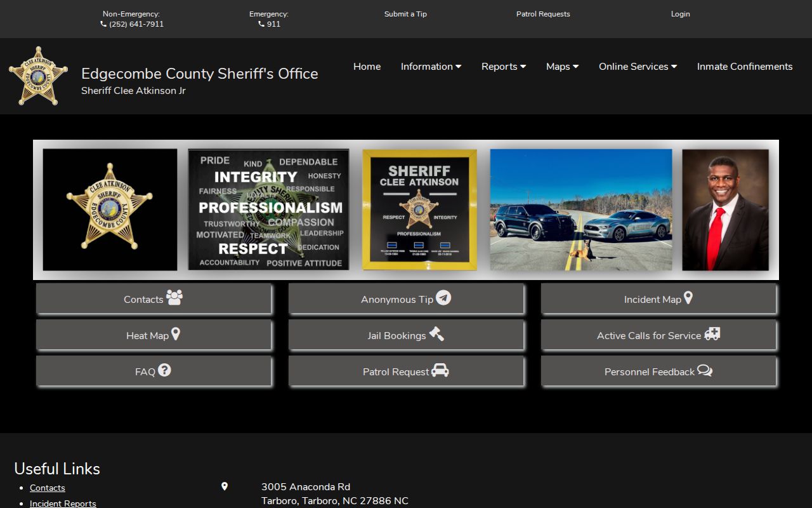Click the Jail Bookings button

(x=406, y=335)
